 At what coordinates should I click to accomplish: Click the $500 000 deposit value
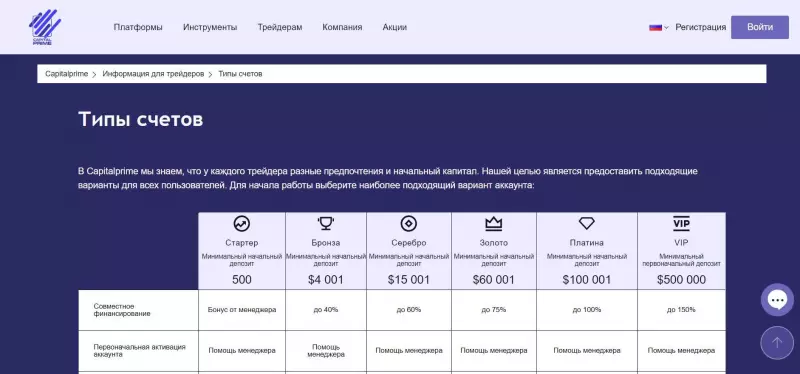click(x=681, y=280)
